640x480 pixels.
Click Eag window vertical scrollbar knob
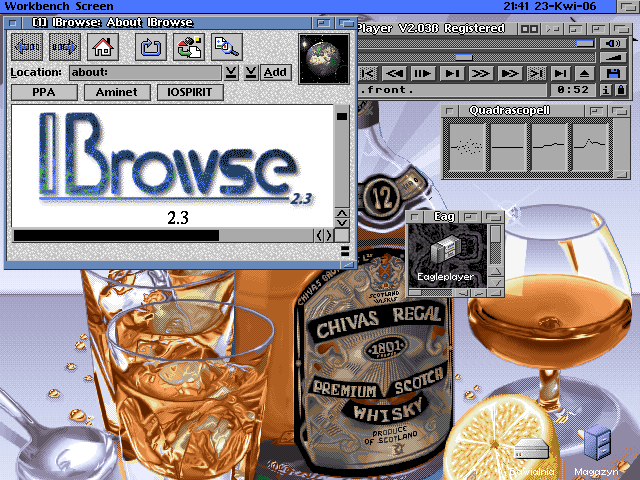click(x=496, y=234)
